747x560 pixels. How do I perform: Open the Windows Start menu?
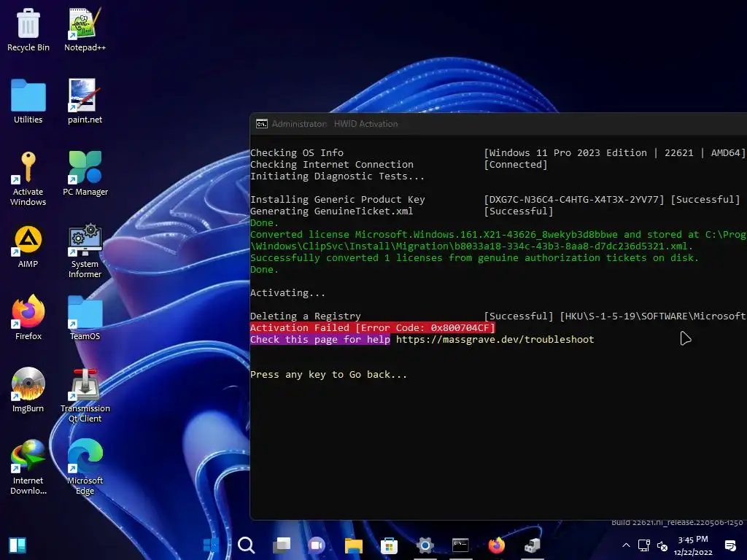[x=211, y=545]
